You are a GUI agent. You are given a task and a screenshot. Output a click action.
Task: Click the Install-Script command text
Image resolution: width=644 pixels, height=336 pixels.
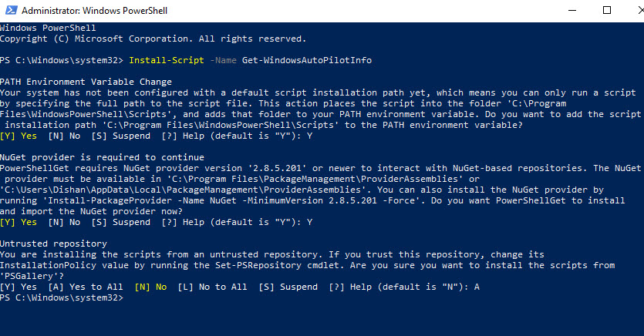pos(167,60)
